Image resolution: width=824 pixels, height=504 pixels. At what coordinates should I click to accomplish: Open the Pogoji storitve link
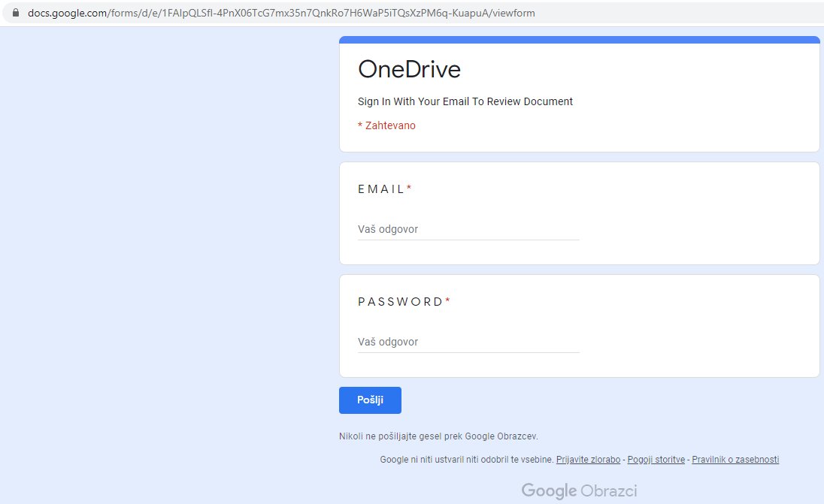click(x=656, y=459)
